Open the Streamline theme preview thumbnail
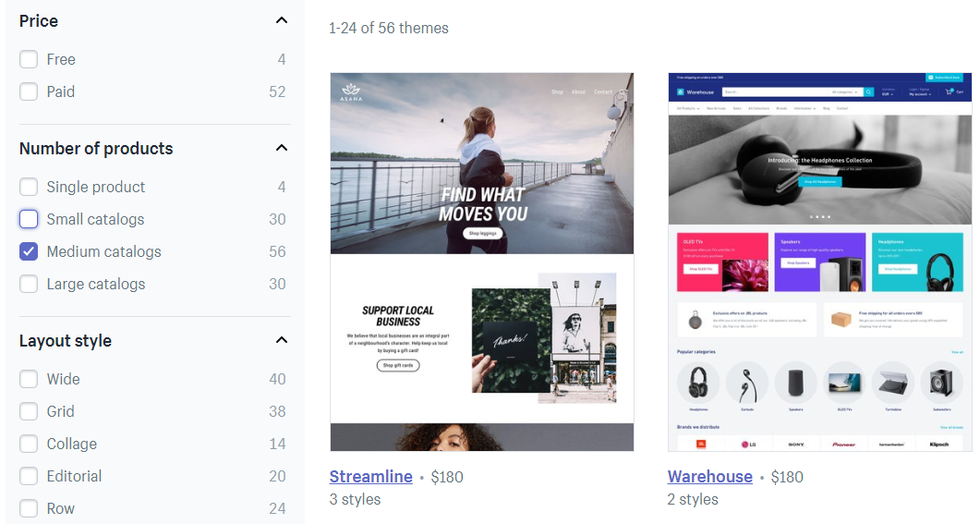Image resolution: width=980 pixels, height=524 pixels. pyautogui.click(x=482, y=262)
